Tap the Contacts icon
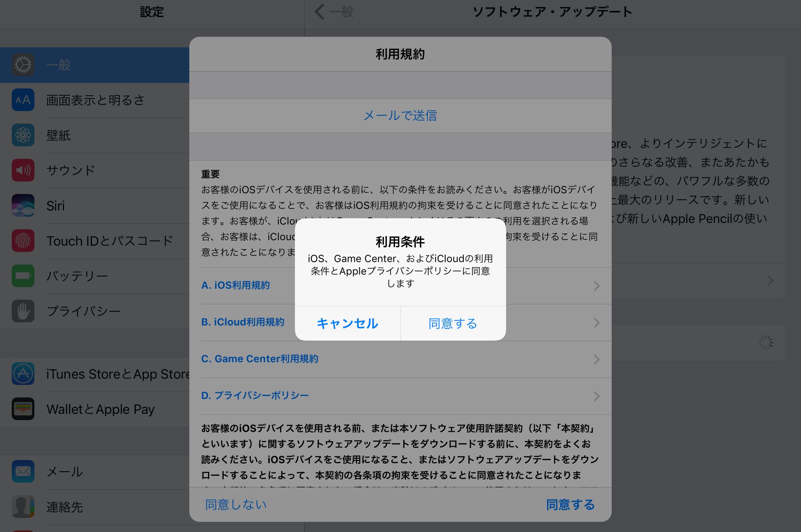Viewport: 801px width, 532px height. coord(23,507)
